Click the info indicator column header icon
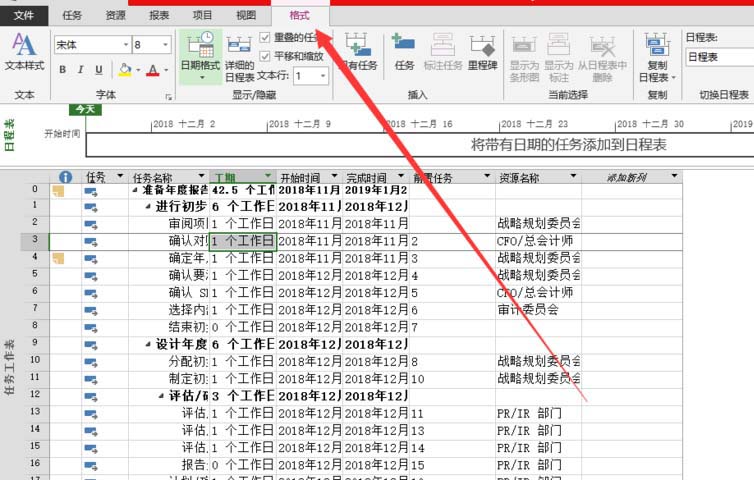 65,177
